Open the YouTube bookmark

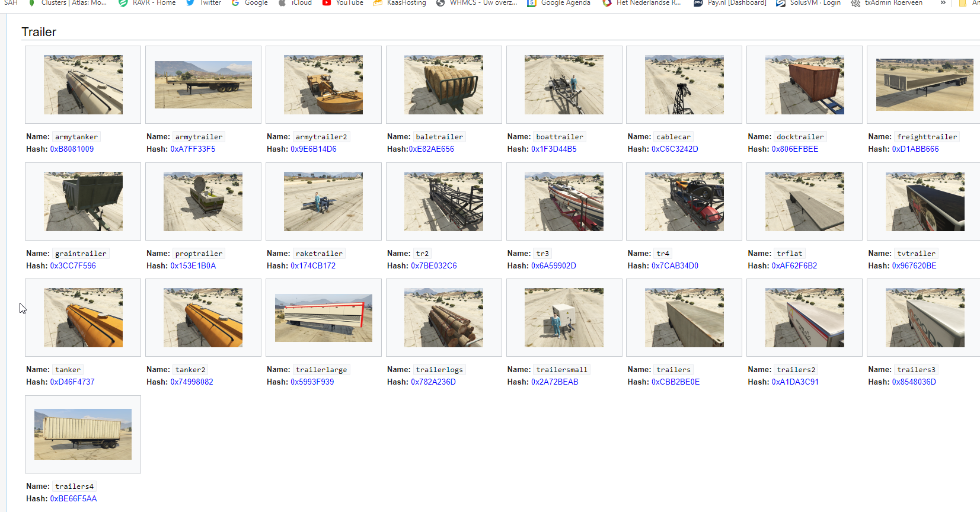(343, 3)
